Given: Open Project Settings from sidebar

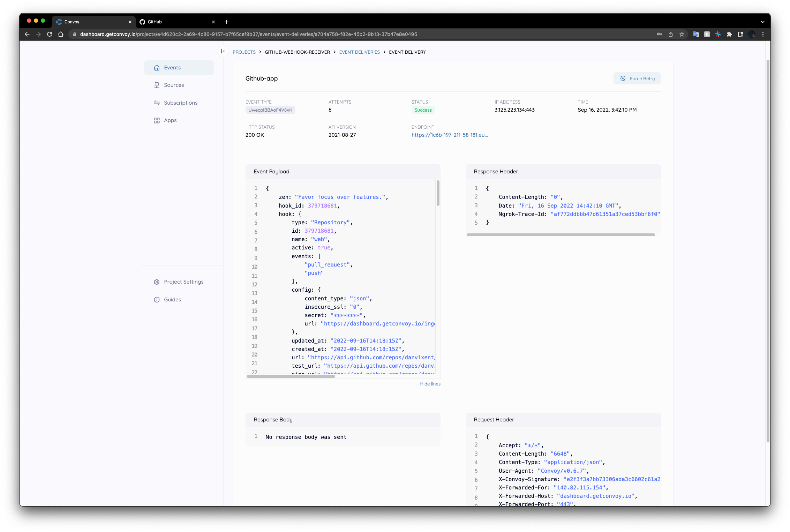Looking at the screenshot, I should pos(184,282).
